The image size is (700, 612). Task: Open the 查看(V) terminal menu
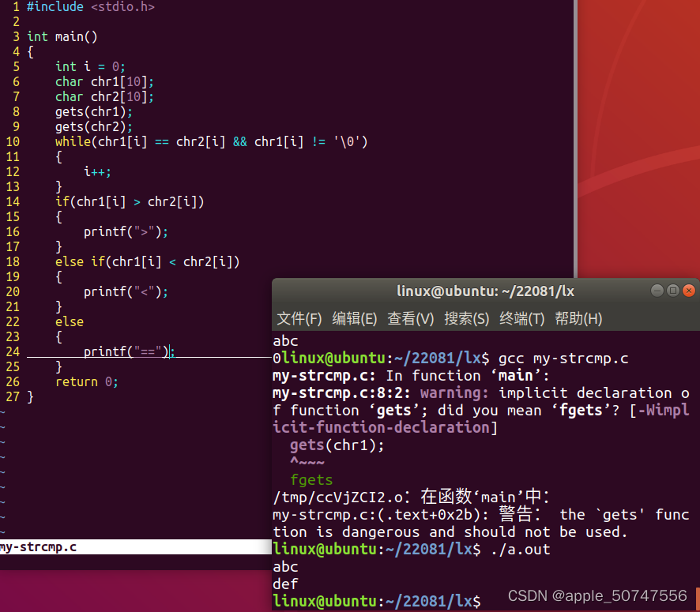coord(410,318)
